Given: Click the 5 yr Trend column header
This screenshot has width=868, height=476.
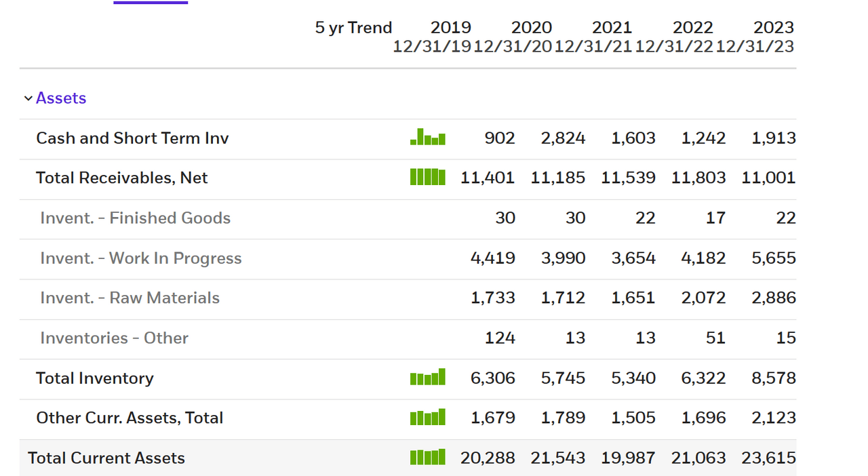Looking at the screenshot, I should (x=353, y=28).
